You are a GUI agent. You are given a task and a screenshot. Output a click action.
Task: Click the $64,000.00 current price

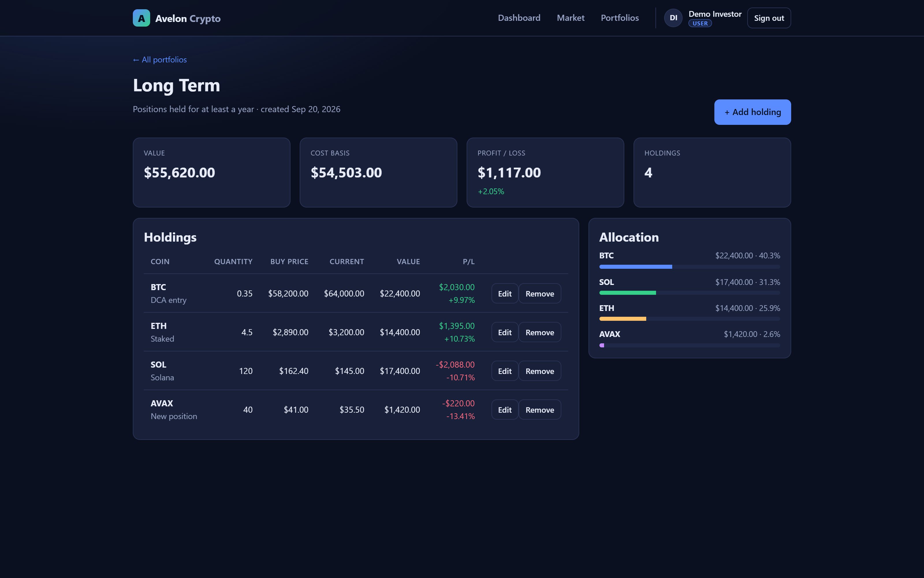344,294
